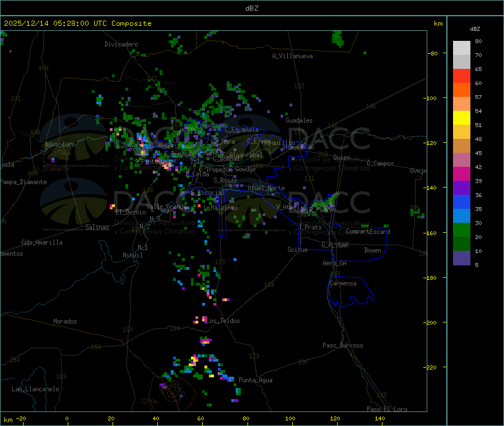
Task: Click the Valle_Grande location label
Action: [167, 207]
